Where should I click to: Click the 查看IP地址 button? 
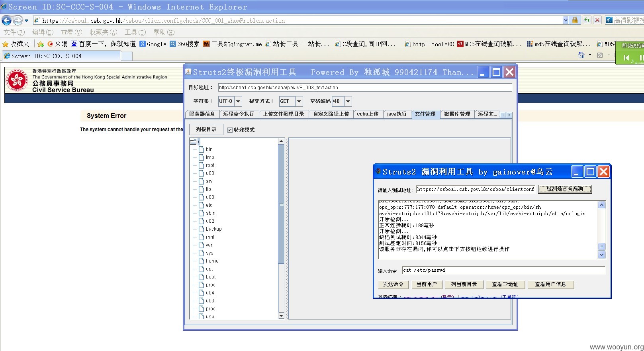coord(505,284)
